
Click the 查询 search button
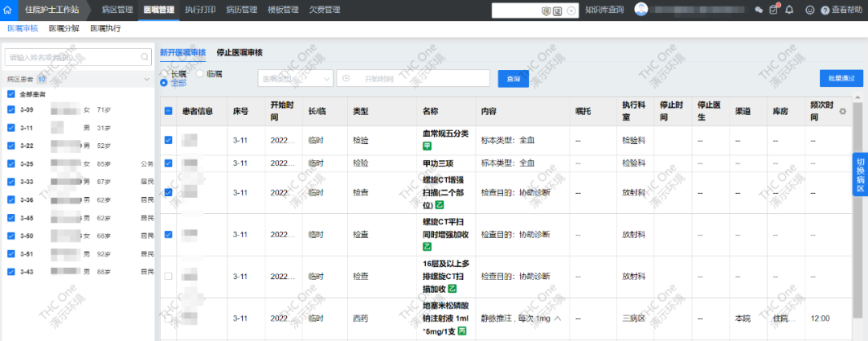514,78
